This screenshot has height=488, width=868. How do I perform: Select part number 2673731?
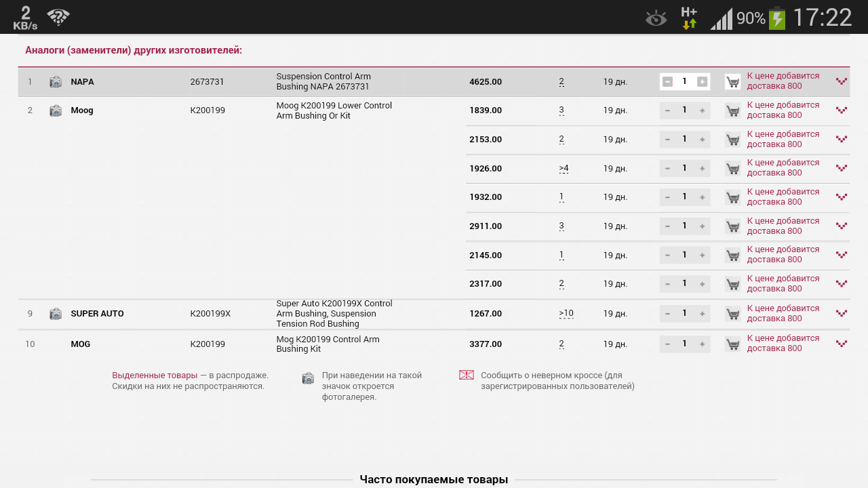pos(207,82)
